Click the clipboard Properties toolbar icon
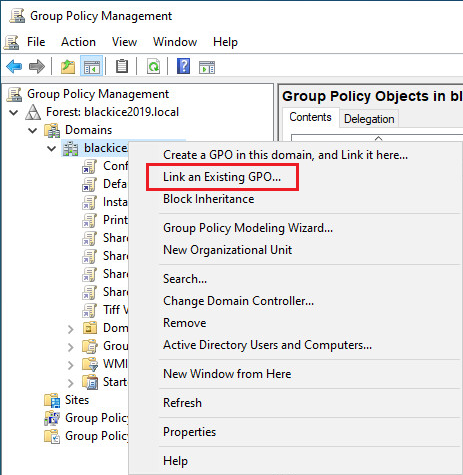The image size is (463, 475). point(122,66)
